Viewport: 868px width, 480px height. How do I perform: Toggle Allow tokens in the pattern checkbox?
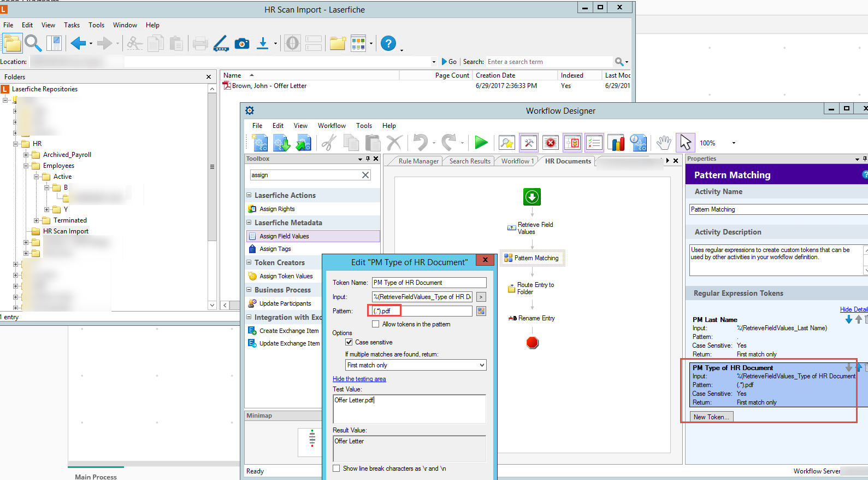click(375, 324)
